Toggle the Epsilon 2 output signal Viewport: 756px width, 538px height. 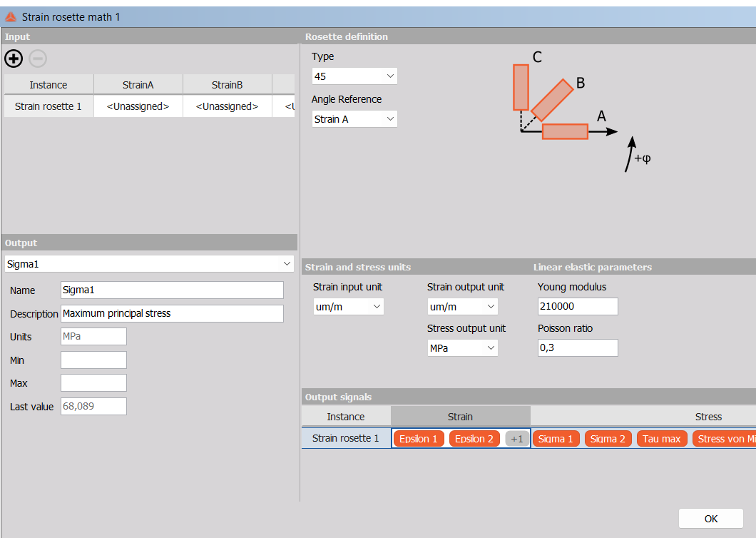pyautogui.click(x=474, y=439)
